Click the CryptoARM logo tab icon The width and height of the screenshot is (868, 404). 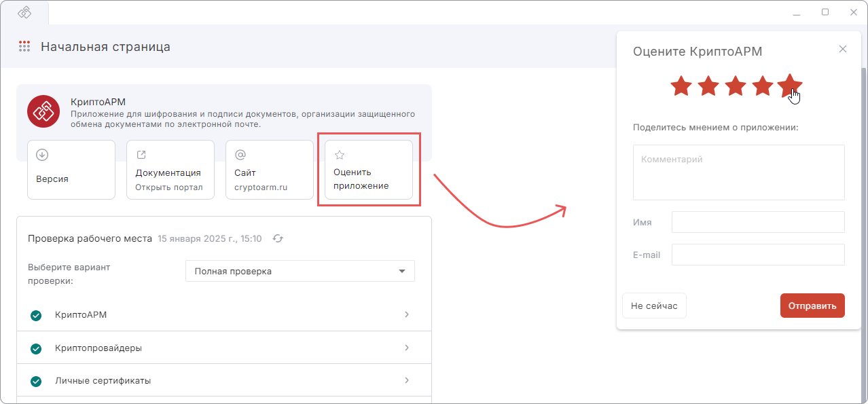(24, 12)
